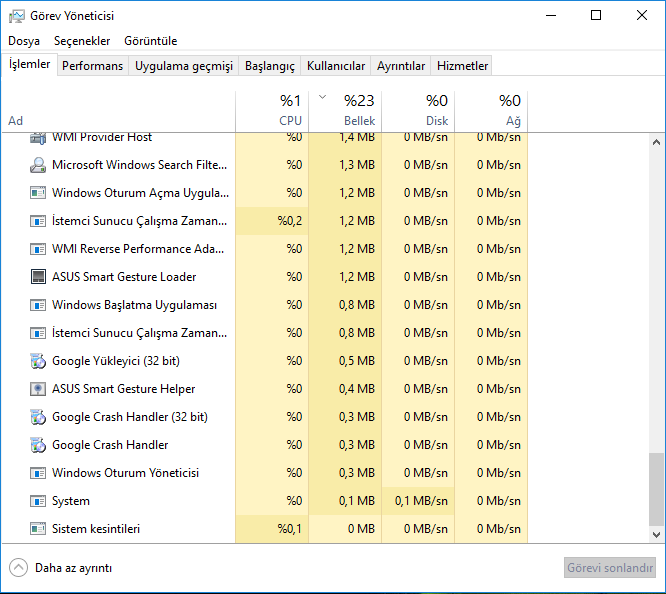The height and width of the screenshot is (594, 666).
Task: Switch to the Performans tab
Action: [x=93, y=66]
